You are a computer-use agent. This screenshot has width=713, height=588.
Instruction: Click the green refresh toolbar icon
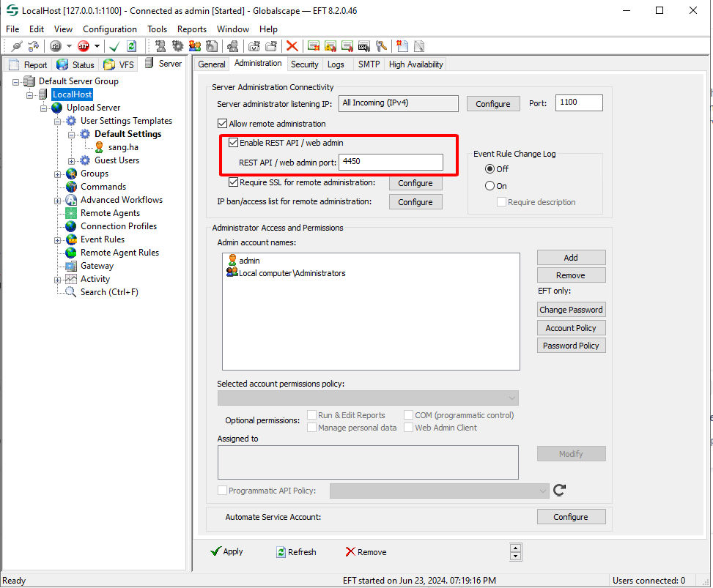131,46
